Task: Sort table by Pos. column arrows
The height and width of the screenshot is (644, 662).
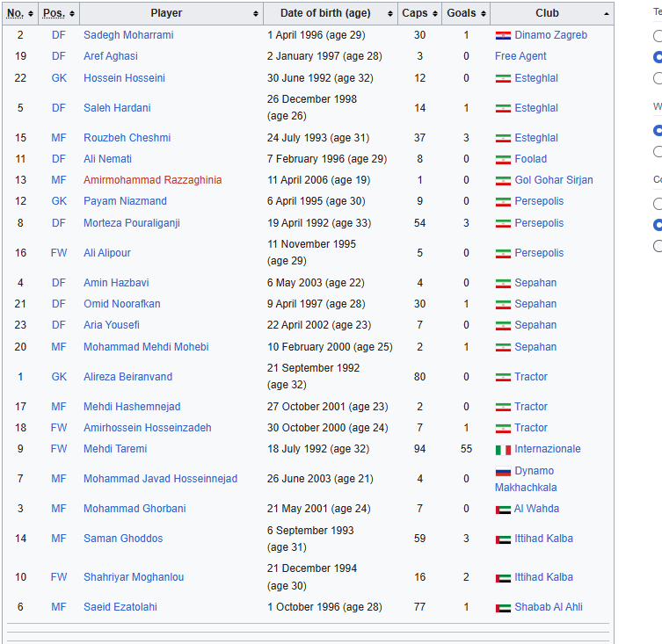Action: (72, 14)
